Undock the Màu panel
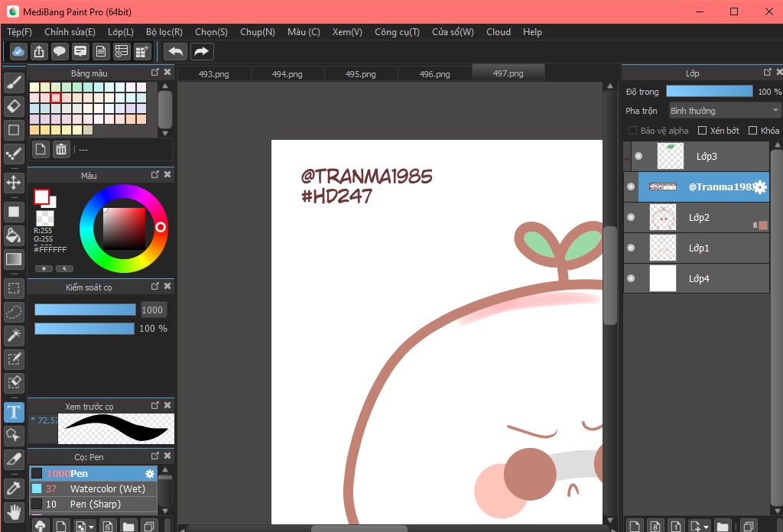This screenshot has width=783, height=532. tap(154, 174)
